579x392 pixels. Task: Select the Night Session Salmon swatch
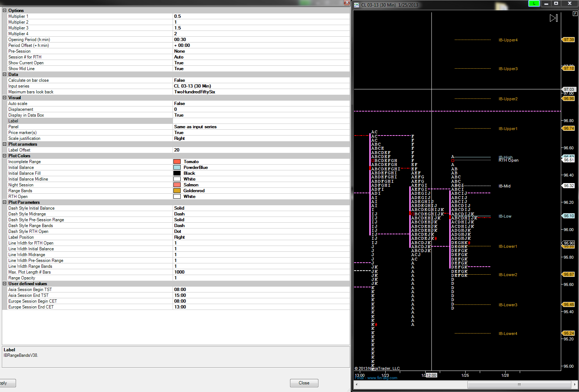coord(177,185)
